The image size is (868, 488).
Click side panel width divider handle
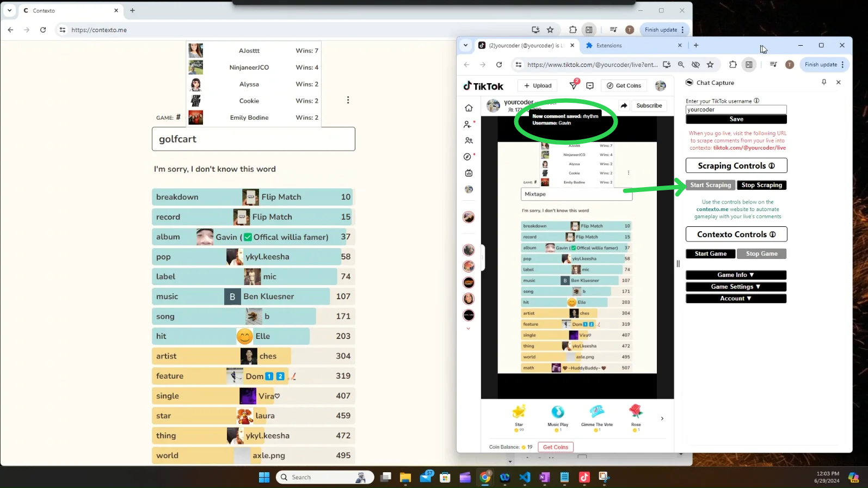[678, 264]
